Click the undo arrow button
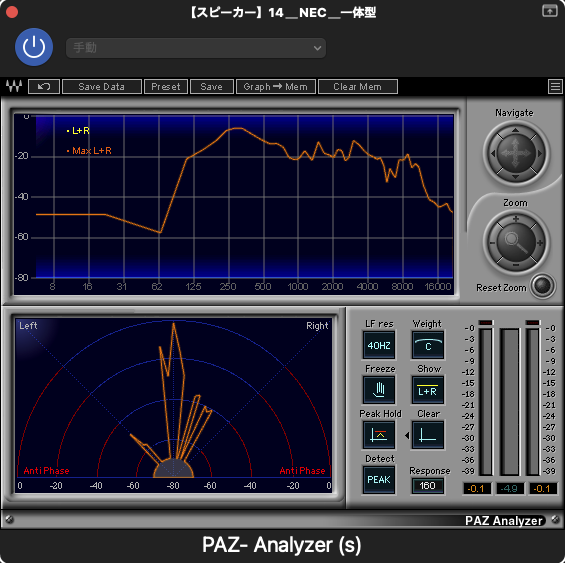Image resolution: width=565 pixels, height=563 pixels. click(x=44, y=87)
